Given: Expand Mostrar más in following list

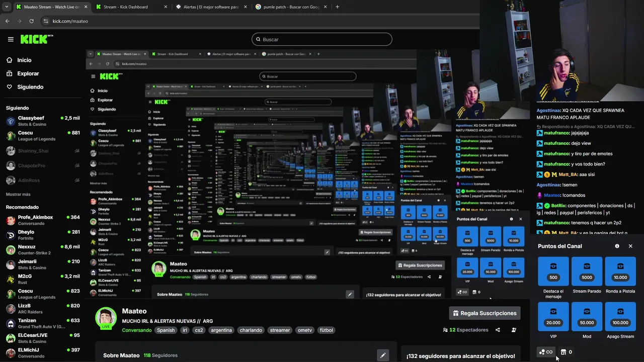Looking at the screenshot, I should click(x=18, y=194).
